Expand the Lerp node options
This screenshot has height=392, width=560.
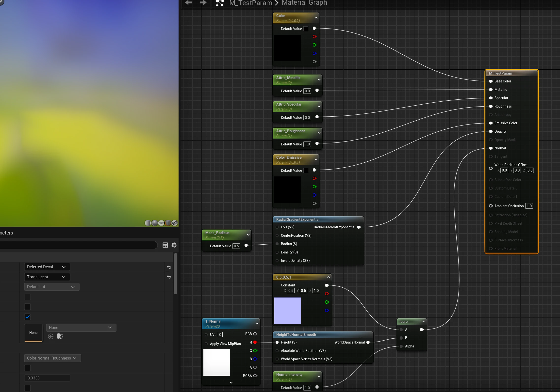[423, 321]
